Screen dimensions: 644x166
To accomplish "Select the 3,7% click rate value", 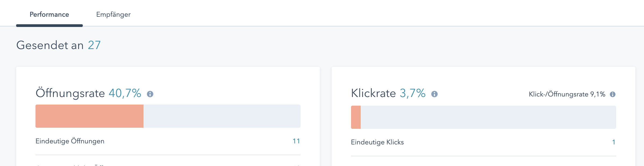I will pyautogui.click(x=413, y=93).
